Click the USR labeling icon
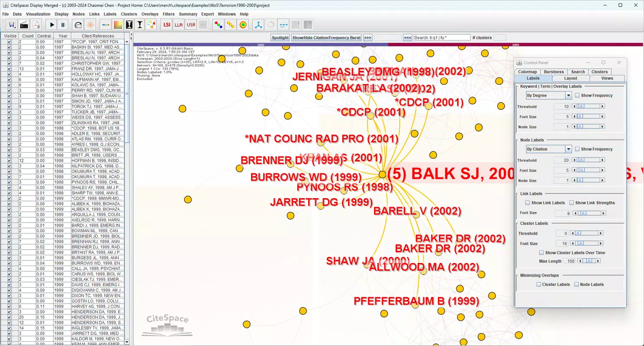 tap(191, 25)
